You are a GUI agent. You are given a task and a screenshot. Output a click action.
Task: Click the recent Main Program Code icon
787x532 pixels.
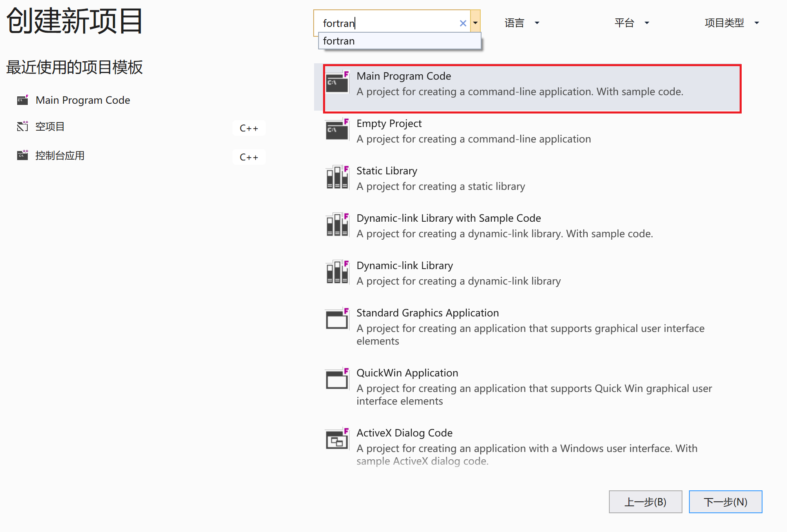click(22, 100)
